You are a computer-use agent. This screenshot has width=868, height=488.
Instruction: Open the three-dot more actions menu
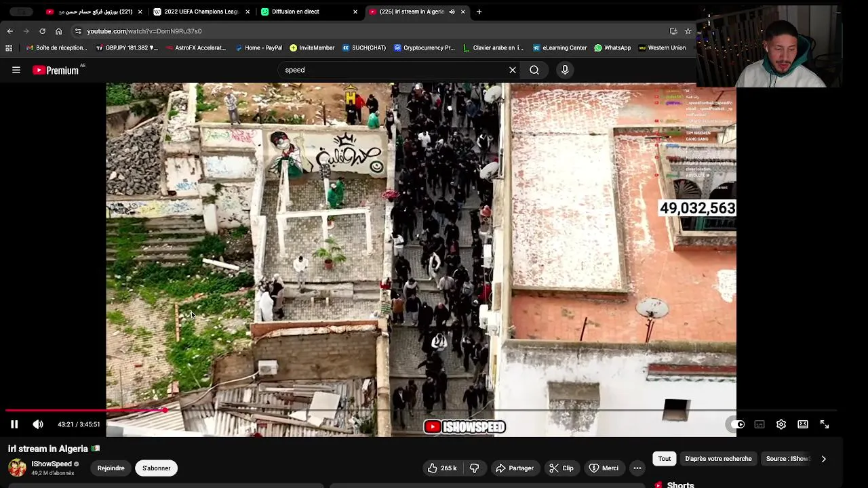(x=637, y=468)
